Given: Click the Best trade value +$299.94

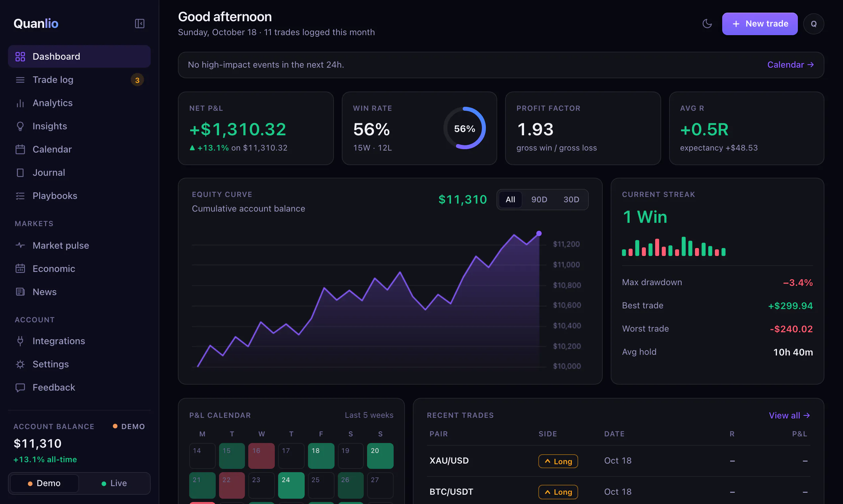Looking at the screenshot, I should click(790, 306).
